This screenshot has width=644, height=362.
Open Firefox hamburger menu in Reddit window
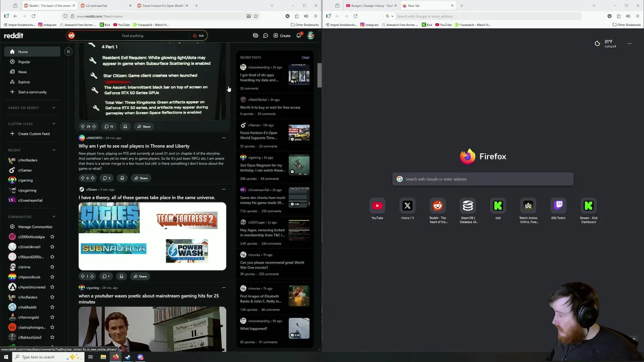click(x=315, y=16)
